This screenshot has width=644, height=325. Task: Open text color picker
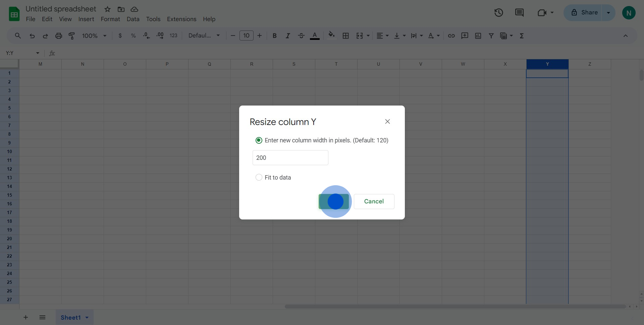(x=315, y=36)
